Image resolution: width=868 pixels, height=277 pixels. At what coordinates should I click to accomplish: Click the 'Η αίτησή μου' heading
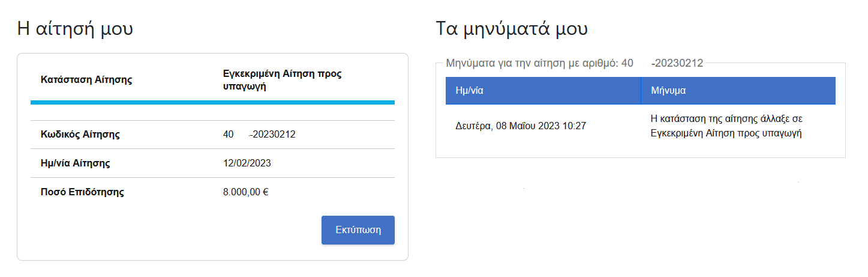[75, 28]
